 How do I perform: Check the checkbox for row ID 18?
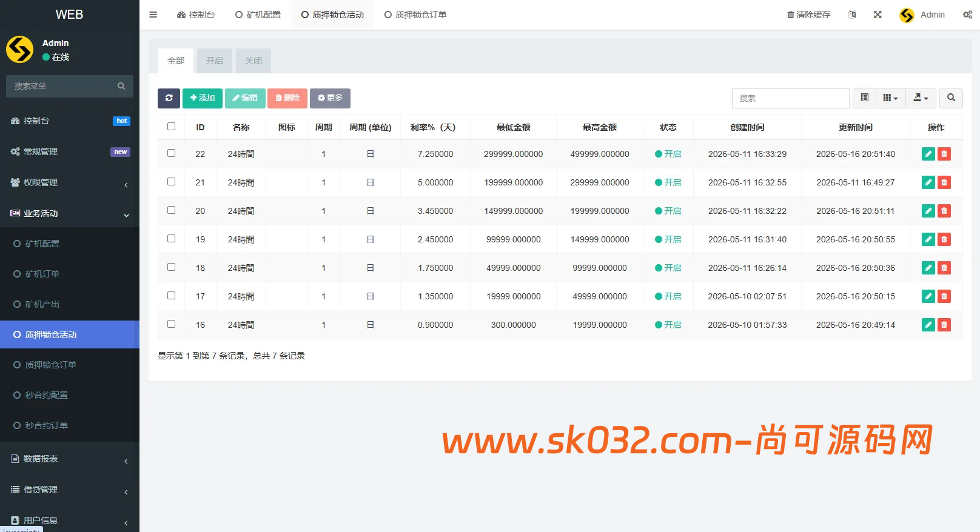click(171, 267)
